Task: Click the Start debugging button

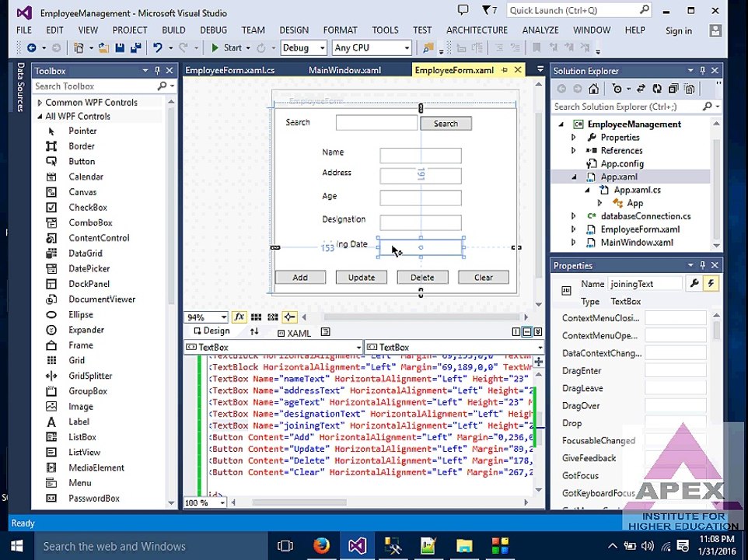Action: click(227, 47)
